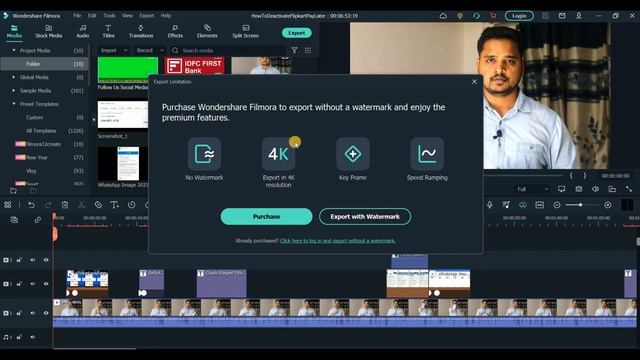Open the View menu

click(x=127, y=16)
